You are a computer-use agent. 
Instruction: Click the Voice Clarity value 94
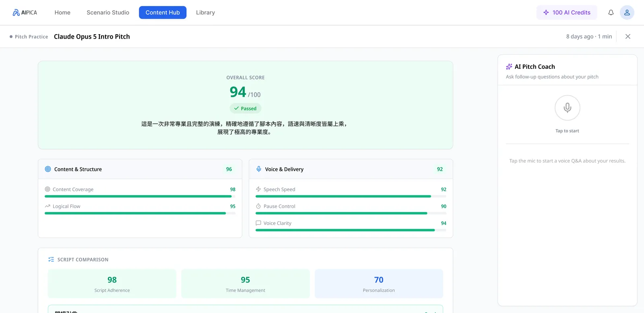click(444, 223)
